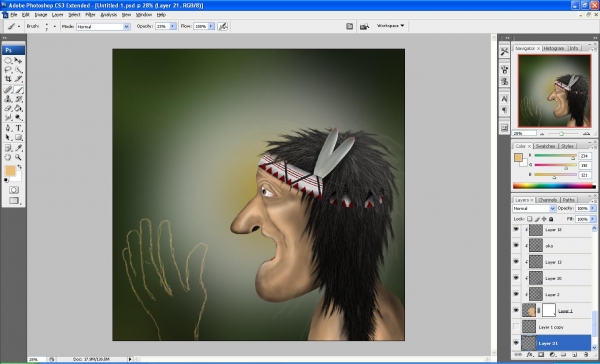The width and height of the screenshot is (600, 364).
Task: Enable the airbrush option
Action: (223, 26)
